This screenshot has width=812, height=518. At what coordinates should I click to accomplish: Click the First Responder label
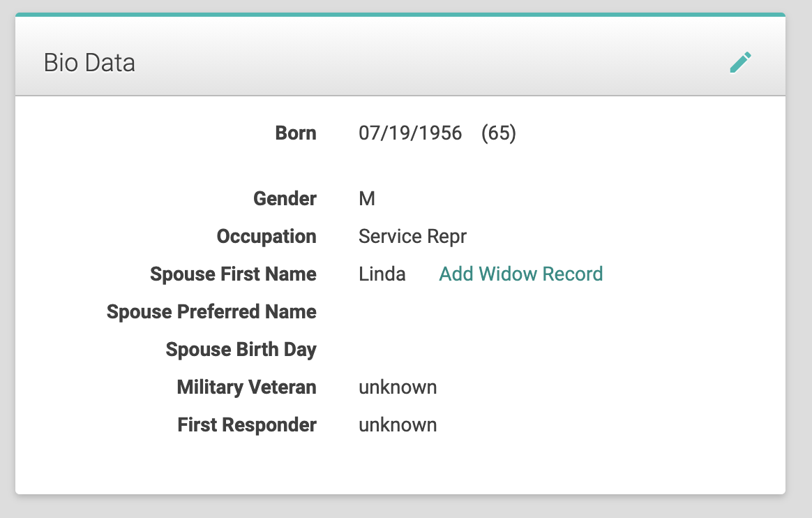pyautogui.click(x=247, y=424)
